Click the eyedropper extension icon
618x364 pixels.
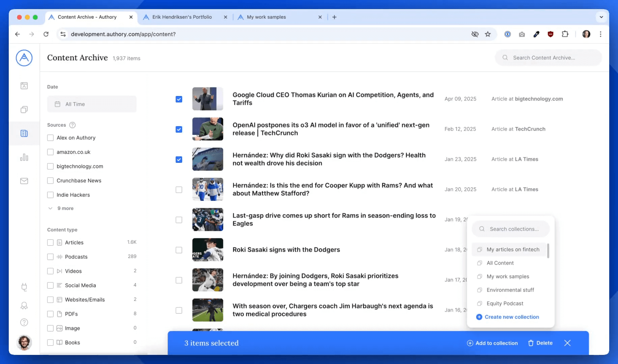coord(536,34)
